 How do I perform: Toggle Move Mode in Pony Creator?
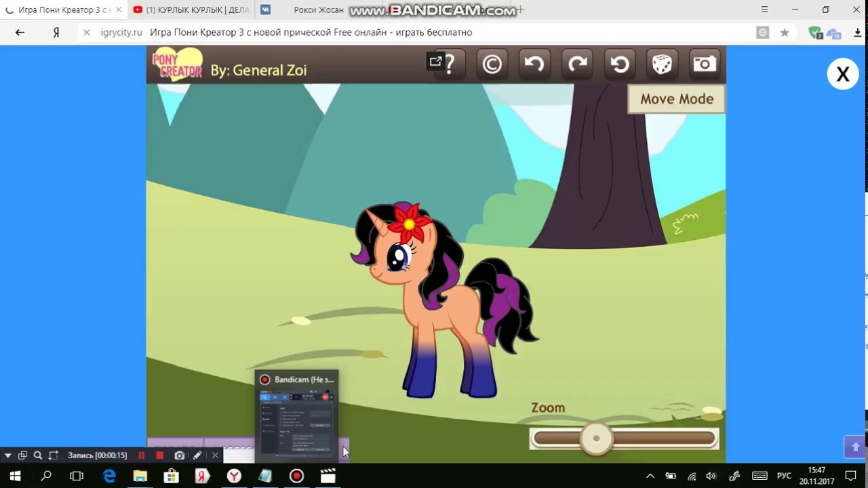pos(677,99)
